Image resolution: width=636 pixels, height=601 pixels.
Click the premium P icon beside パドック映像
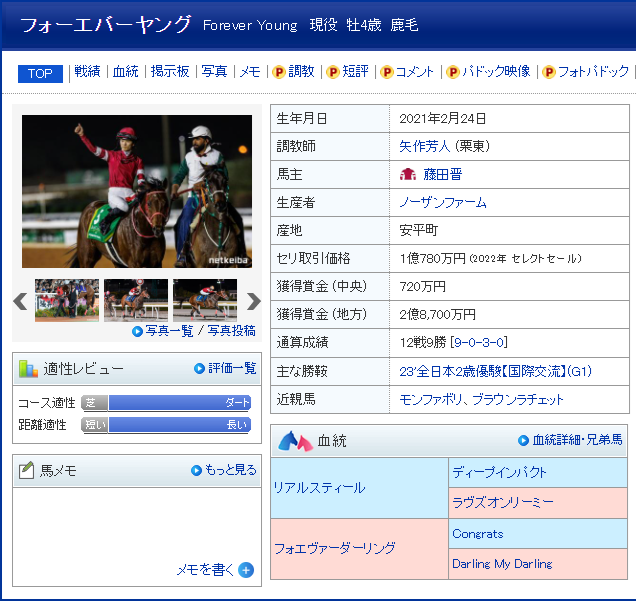[453, 72]
